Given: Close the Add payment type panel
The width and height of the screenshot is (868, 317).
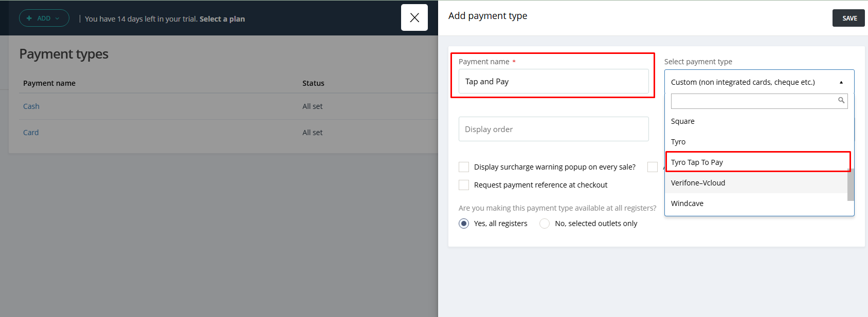Looking at the screenshot, I should 414,18.
